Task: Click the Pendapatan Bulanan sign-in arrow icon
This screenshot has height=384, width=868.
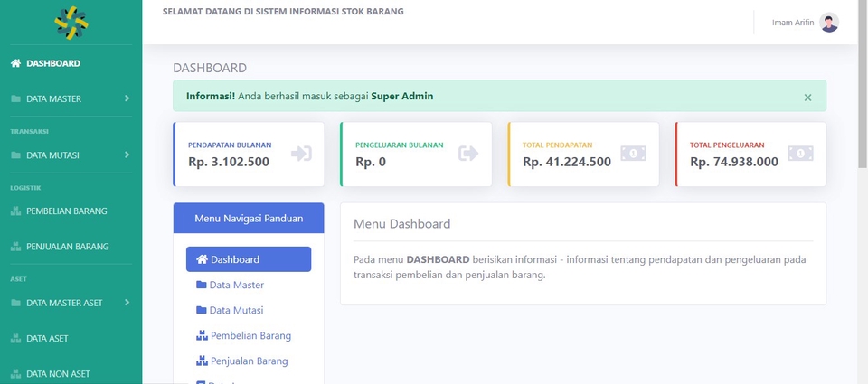Action: tap(301, 154)
